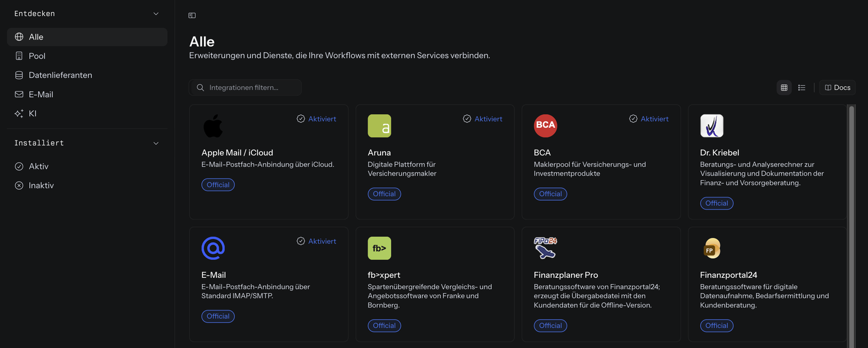Open the Docs button
868x348 pixels.
click(x=837, y=88)
